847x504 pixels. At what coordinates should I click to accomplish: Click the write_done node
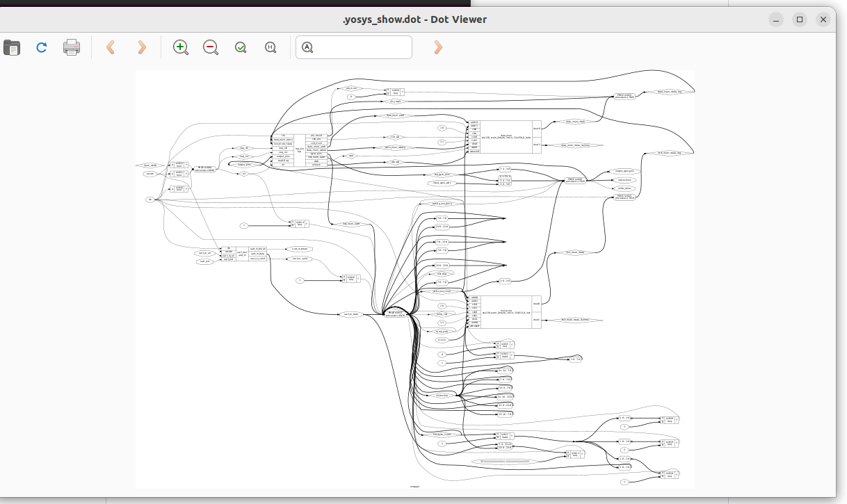[624, 188]
